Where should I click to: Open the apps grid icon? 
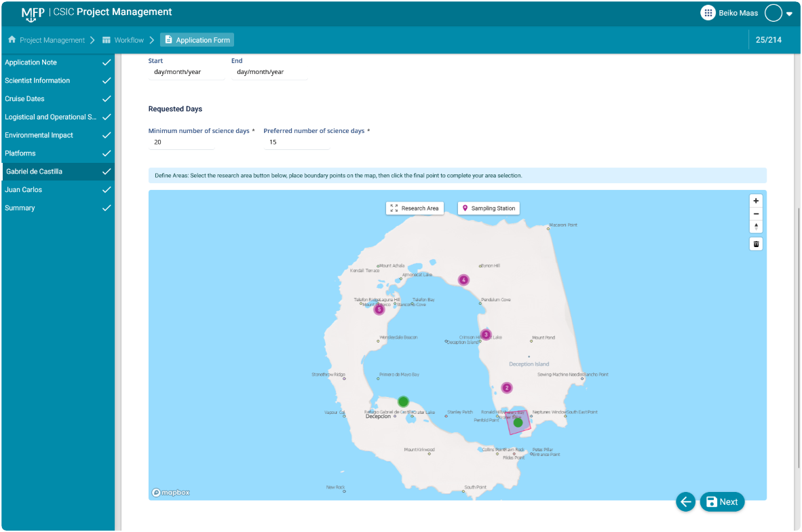click(708, 13)
